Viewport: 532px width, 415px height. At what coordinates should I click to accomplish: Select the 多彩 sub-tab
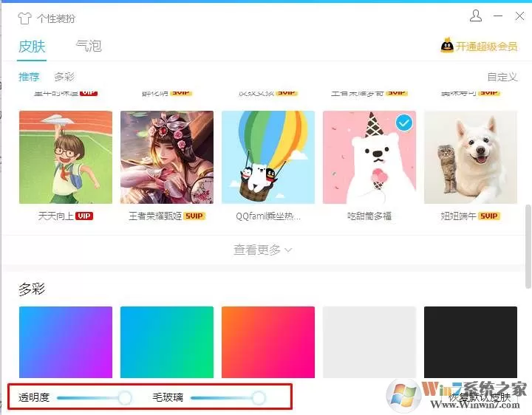click(x=64, y=77)
